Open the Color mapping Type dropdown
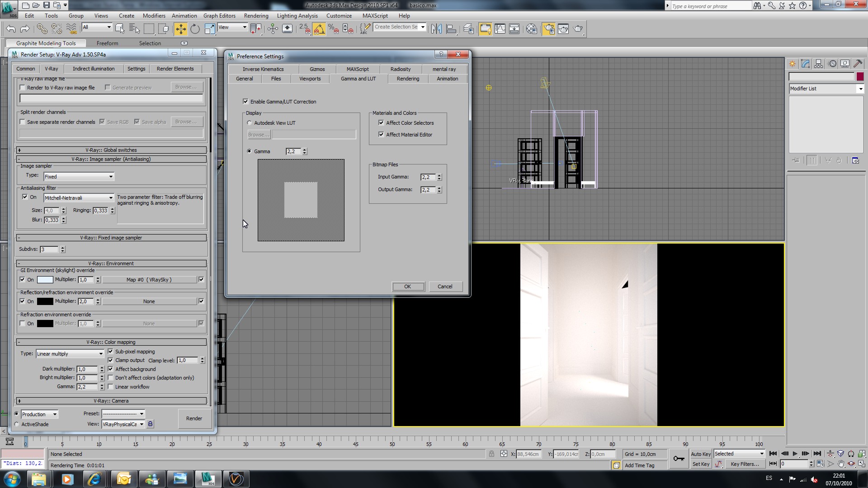 [70, 354]
